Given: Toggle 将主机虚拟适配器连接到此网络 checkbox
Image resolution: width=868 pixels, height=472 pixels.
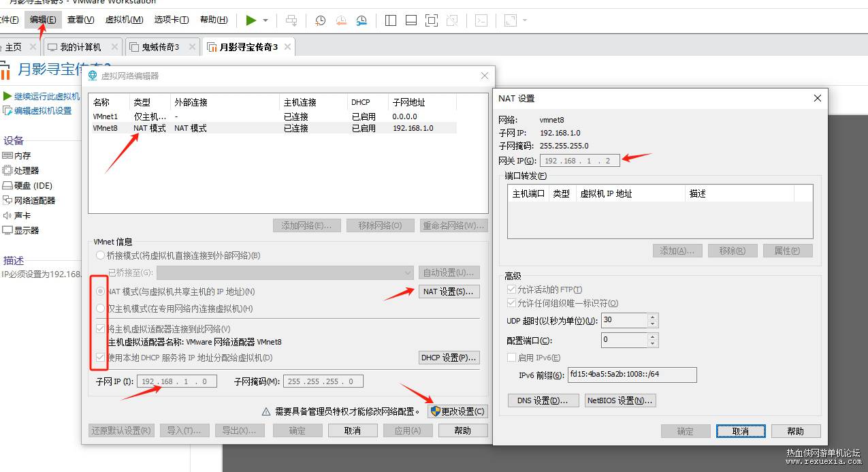Looking at the screenshot, I should [101, 329].
